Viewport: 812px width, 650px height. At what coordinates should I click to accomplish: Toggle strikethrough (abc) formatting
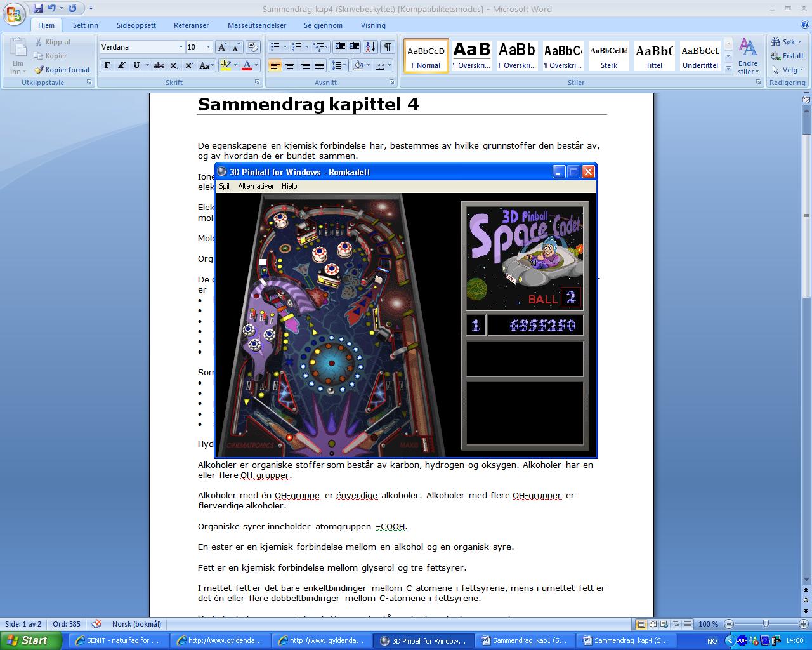click(x=159, y=65)
